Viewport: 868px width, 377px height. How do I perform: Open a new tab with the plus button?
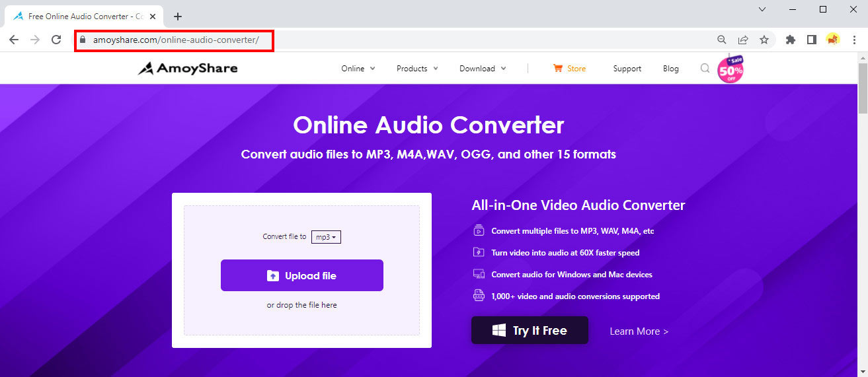click(x=177, y=17)
